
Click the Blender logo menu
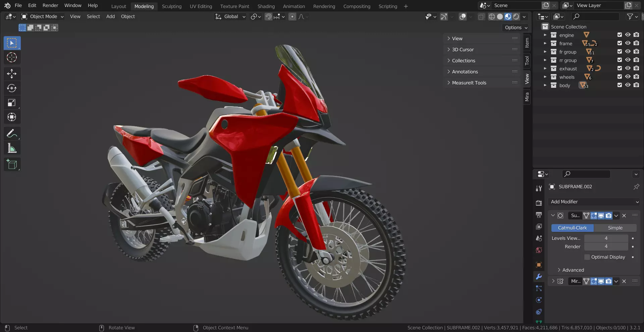[7, 6]
